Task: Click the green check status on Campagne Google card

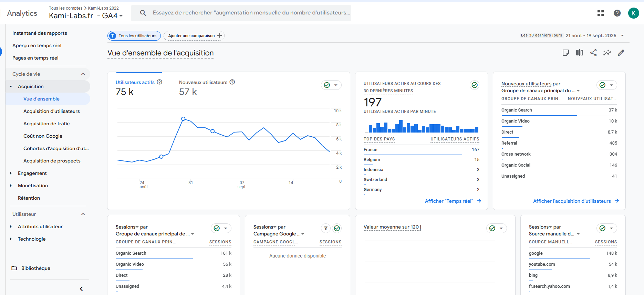Action: pyautogui.click(x=337, y=228)
